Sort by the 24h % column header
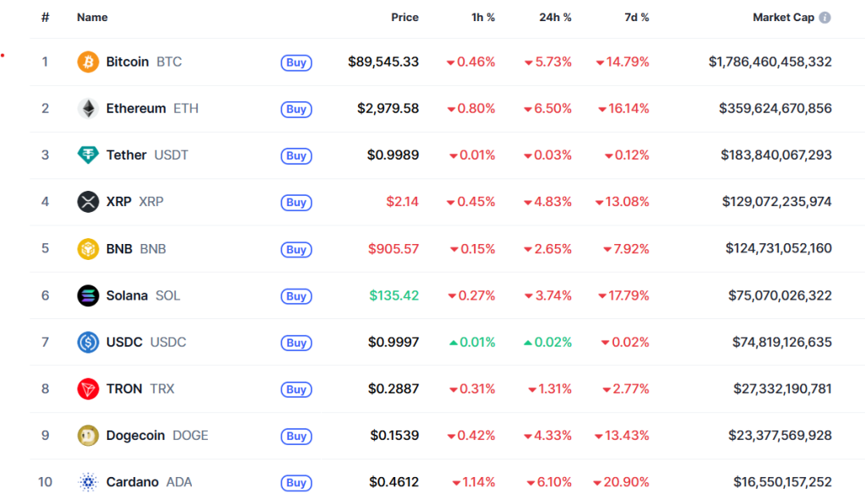This screenshot has height=504, width=865. click(x=555, y=18)
